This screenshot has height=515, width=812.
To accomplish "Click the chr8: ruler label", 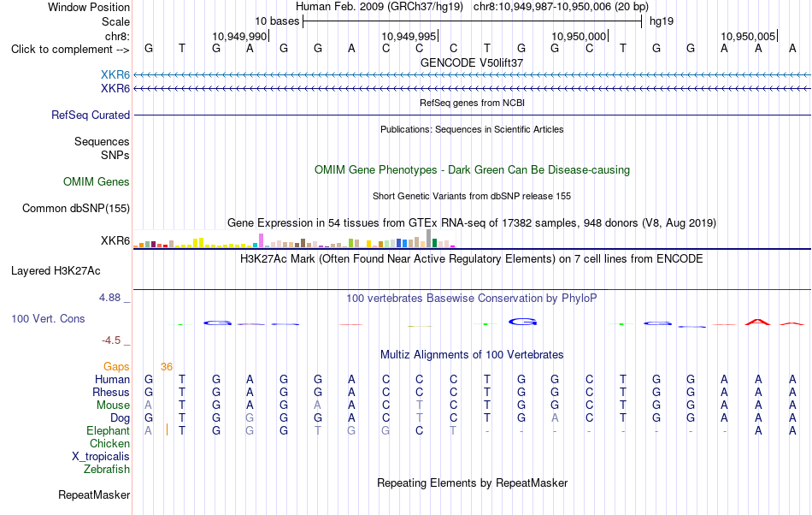I will click(117, 36).
